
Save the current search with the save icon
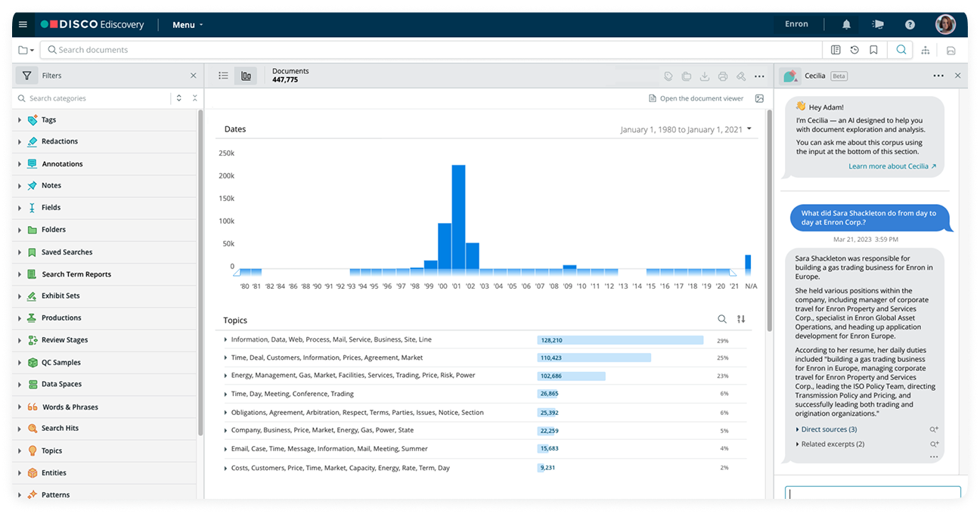coord(951,49)
